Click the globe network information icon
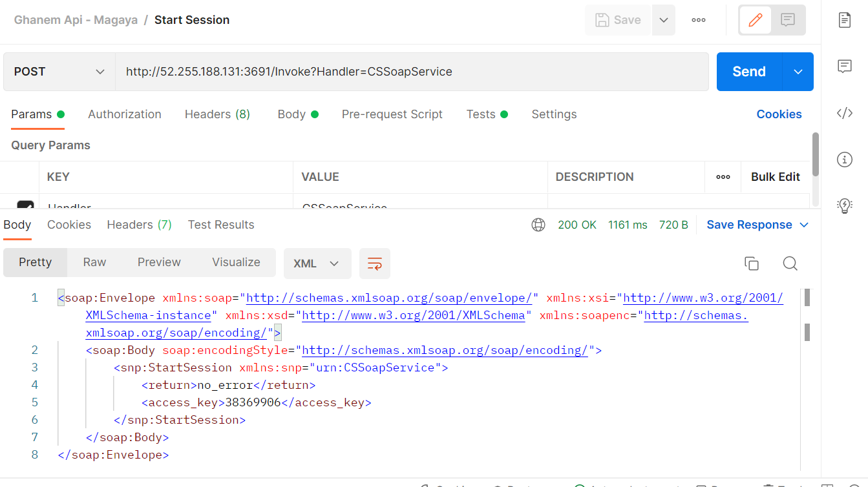 [x=538, y=225]
